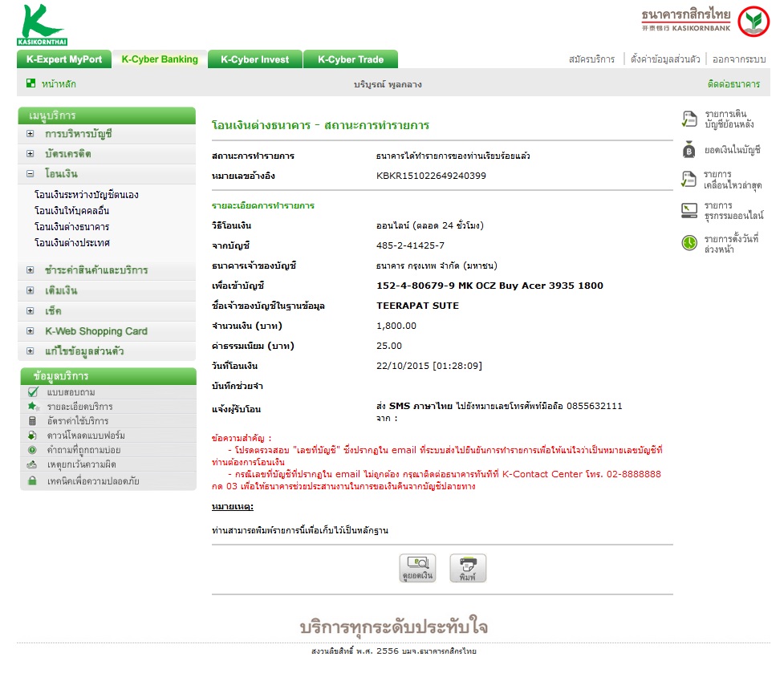This screenshot has width=784, height=681.
Task: Open รายการตั้งวันที่ล่วงหน้า clock icon
Action: [689, 243]
